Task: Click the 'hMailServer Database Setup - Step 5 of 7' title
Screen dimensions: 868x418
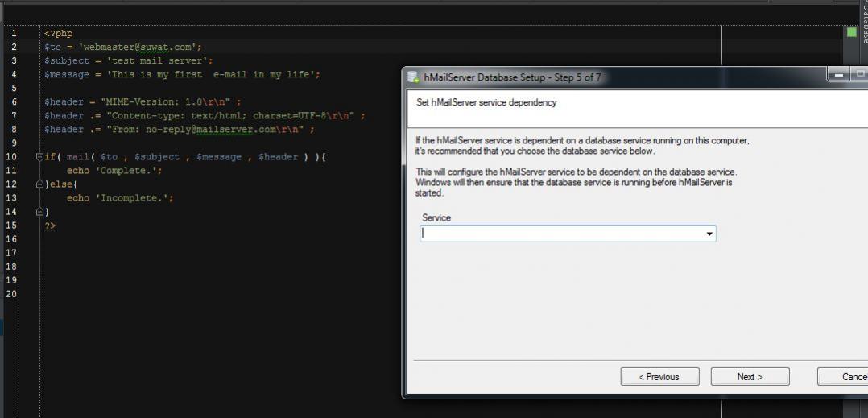Action: pyautogui.click(x=512, y=77)
